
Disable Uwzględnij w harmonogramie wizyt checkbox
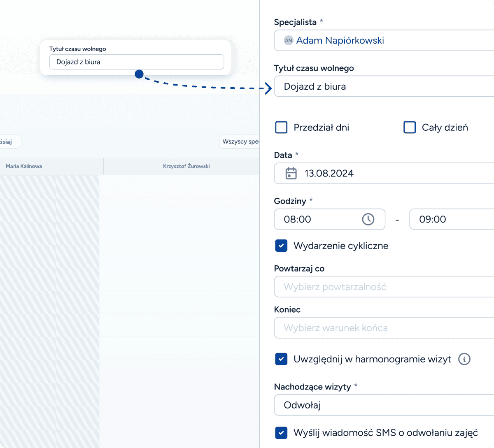(x=281, y=359)
